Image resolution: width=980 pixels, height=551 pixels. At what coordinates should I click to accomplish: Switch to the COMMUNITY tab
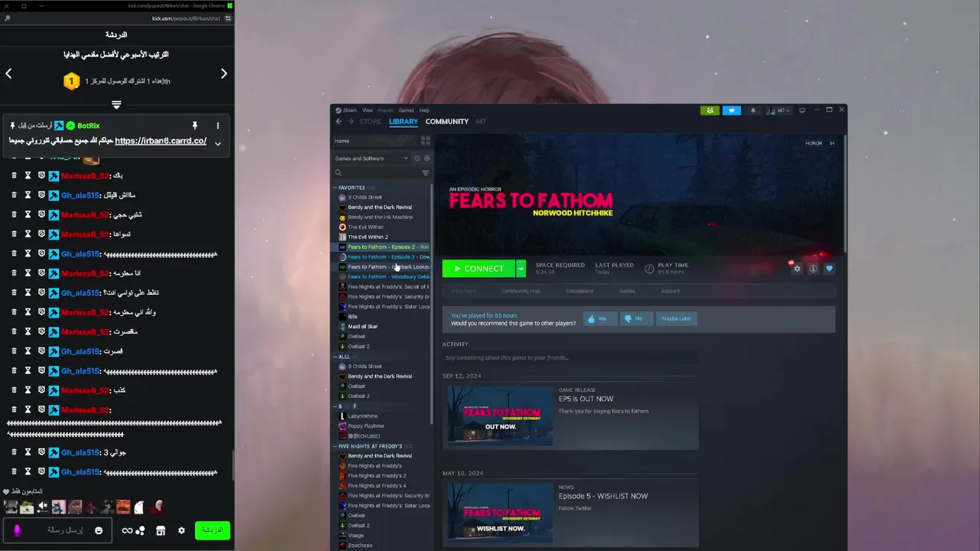pos(447,122)
